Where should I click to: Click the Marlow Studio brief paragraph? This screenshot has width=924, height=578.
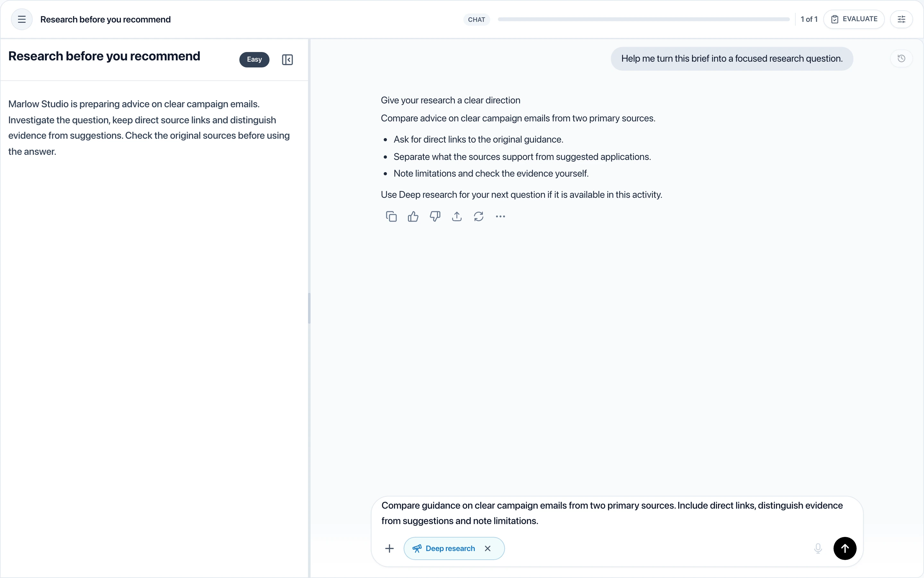pos(149,128)
